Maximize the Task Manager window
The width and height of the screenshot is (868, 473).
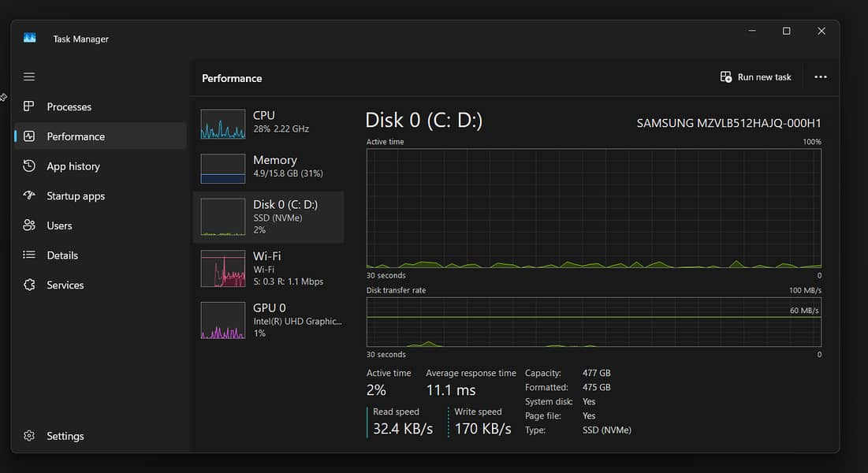[x=786, y=32]
